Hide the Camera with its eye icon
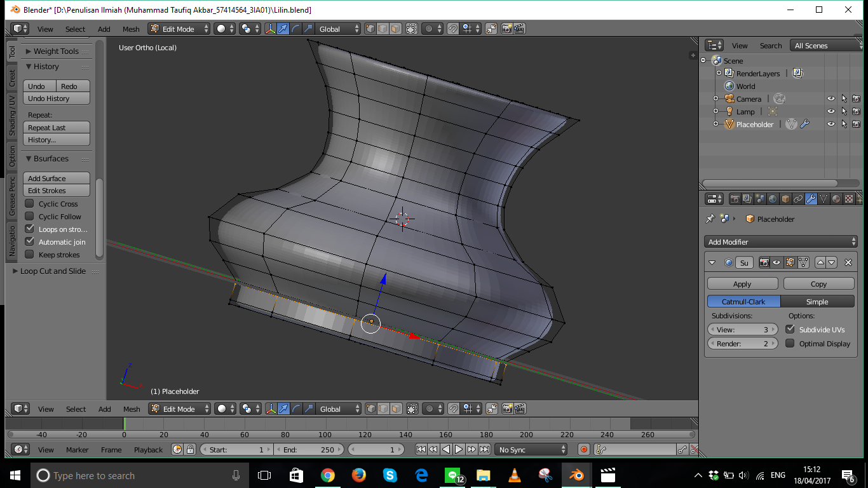Screen dimensions: 868x488 pyautogui.click(x=831, y=98)
